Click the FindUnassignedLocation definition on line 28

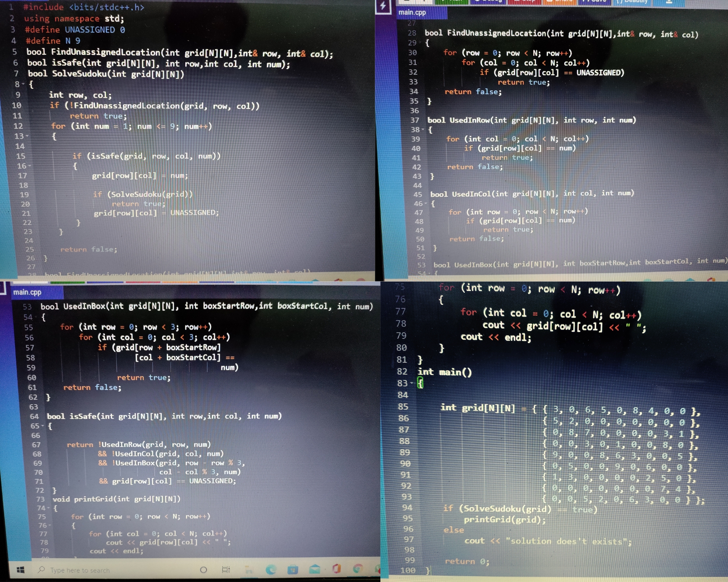(x=561, y=34)
